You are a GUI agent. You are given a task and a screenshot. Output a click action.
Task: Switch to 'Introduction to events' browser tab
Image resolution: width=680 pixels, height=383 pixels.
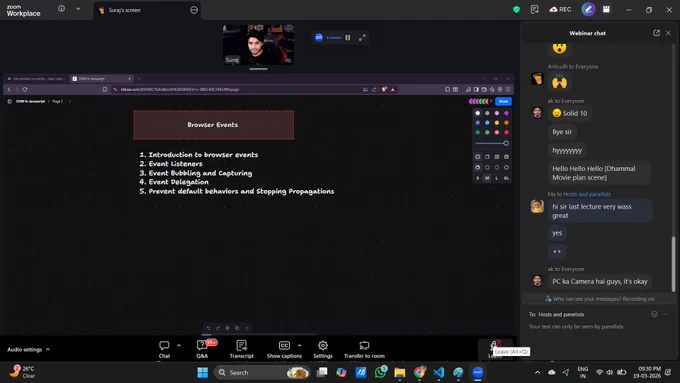click(x=36, y=79)
